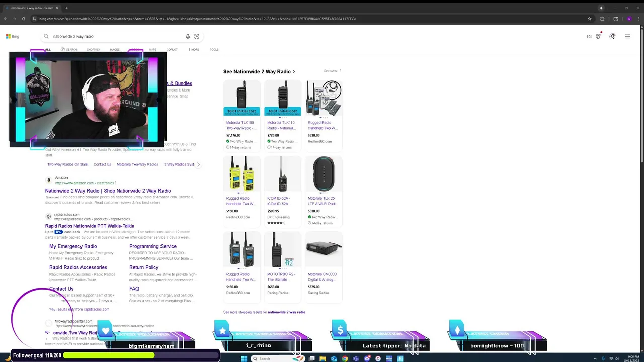Screen dimensions: 644x362
Task: Open the sponsored ads options menu
Action: pos(341,71)
